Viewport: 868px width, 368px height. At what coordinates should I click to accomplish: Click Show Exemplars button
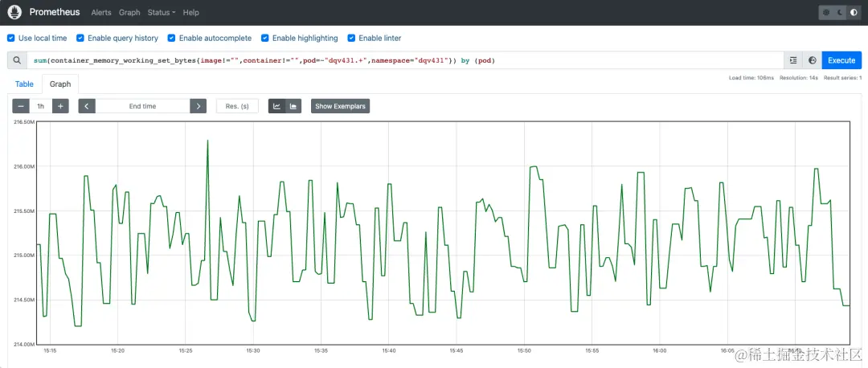click(x=341, y=106)
